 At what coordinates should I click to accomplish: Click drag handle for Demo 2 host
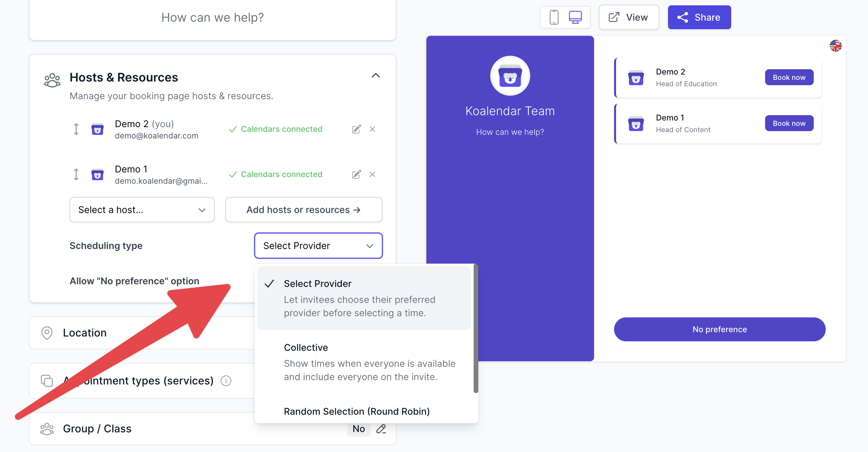(x=76, y=129)
